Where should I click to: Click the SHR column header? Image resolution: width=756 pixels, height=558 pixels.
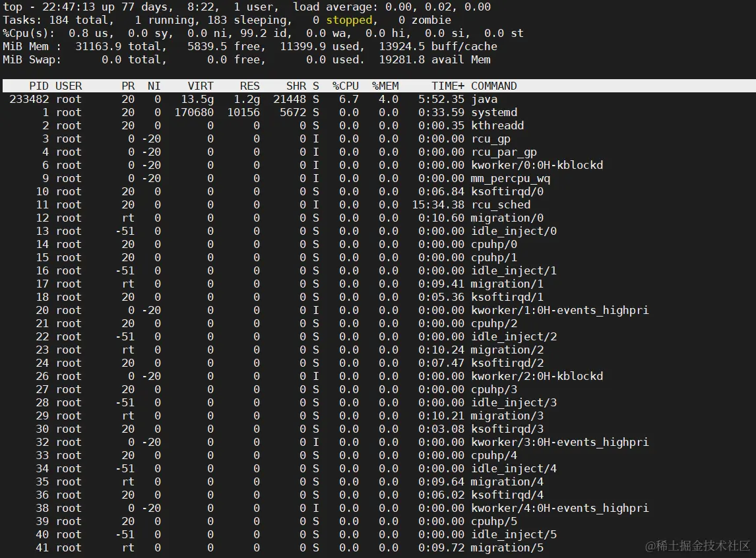[x=296, y=86]
